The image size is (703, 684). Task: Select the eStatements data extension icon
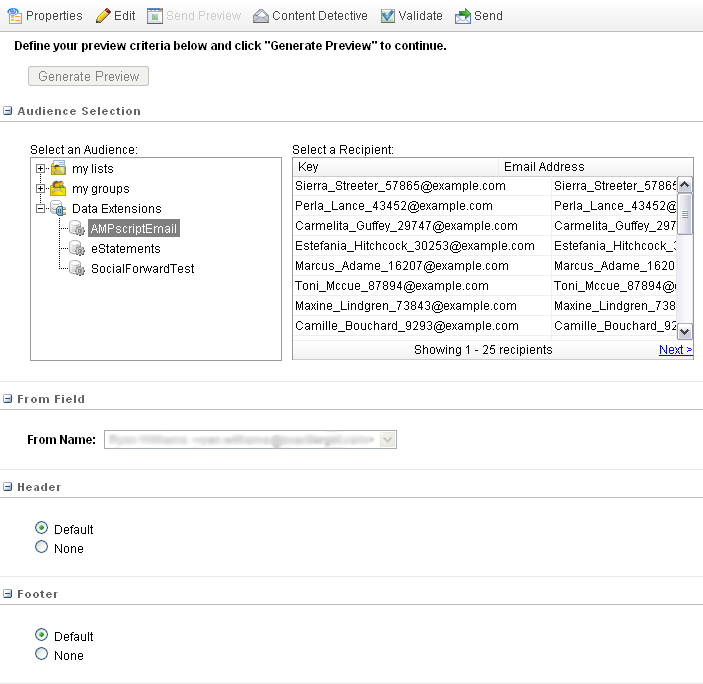coord(76,249)
